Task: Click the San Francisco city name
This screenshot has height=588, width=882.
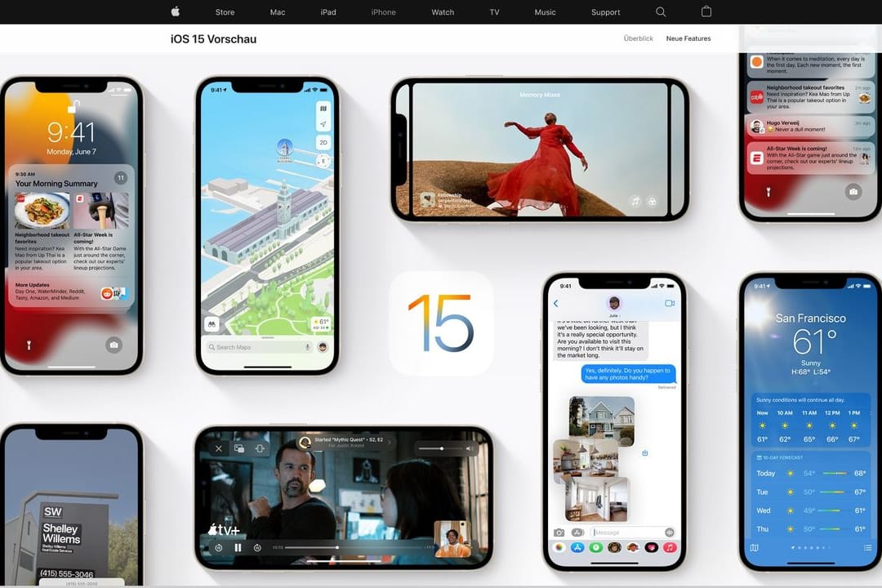Action: (x=811, y=318)
